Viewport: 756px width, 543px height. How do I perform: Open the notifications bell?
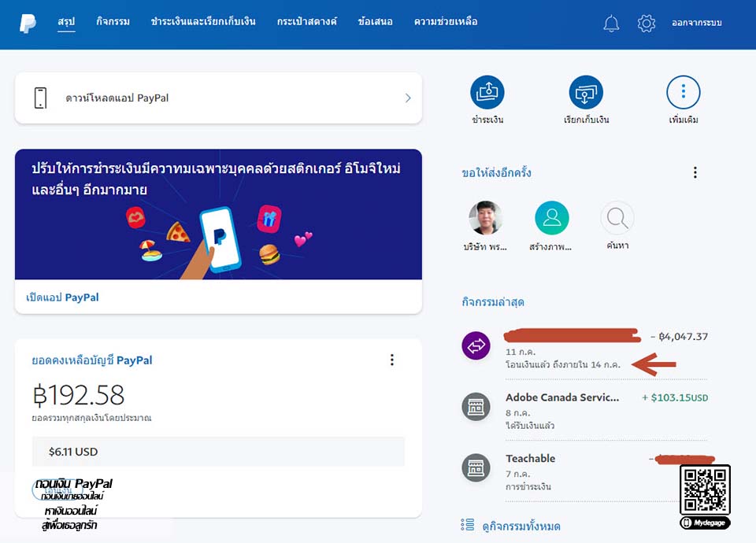[x=611, y=23]
